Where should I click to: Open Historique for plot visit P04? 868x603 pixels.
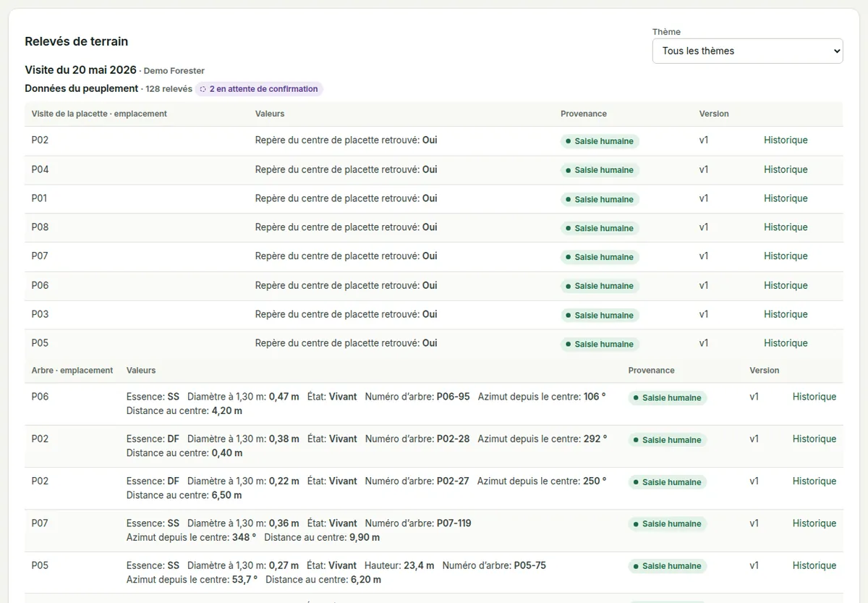(786, 169)
